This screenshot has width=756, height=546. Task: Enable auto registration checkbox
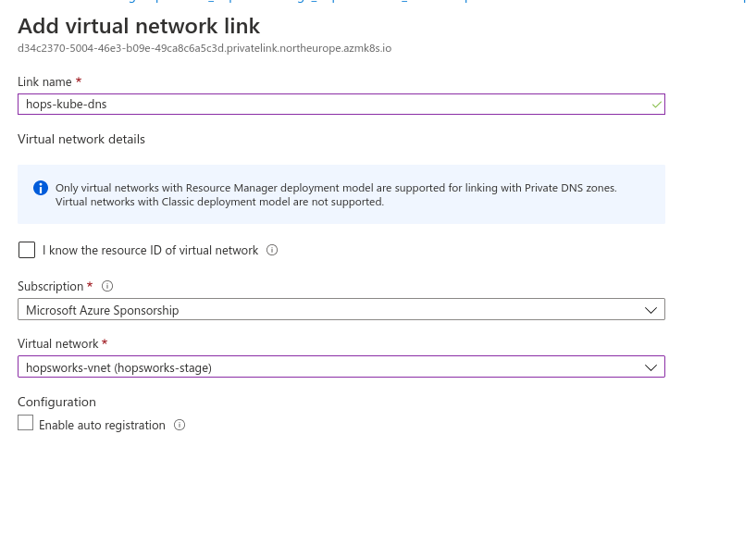tap(26, 423)
